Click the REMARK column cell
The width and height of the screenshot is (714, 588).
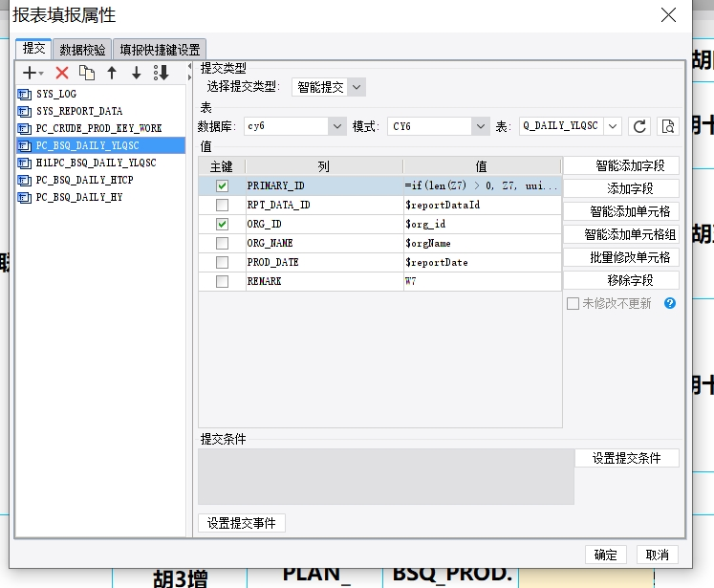[324, 281]
